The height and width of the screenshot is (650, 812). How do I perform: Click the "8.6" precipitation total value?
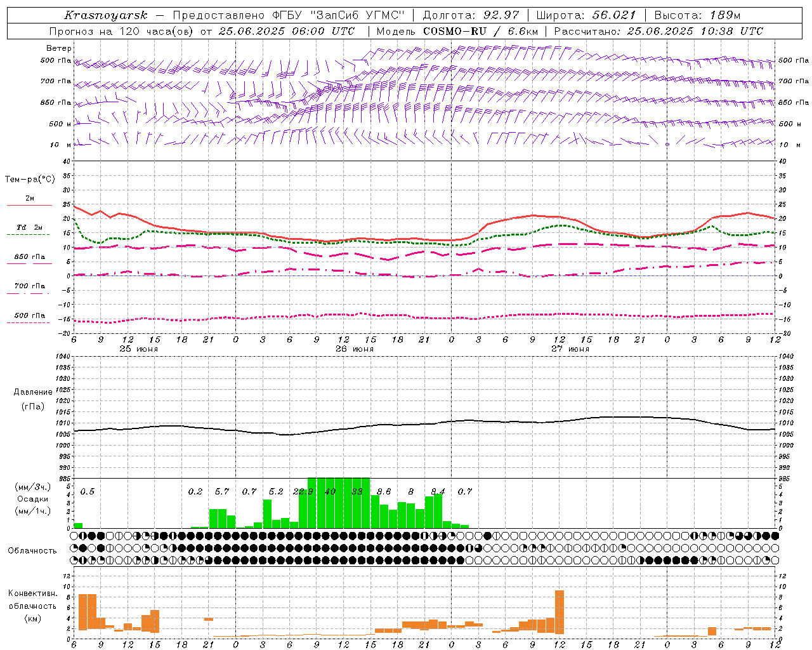click(384, 492)
